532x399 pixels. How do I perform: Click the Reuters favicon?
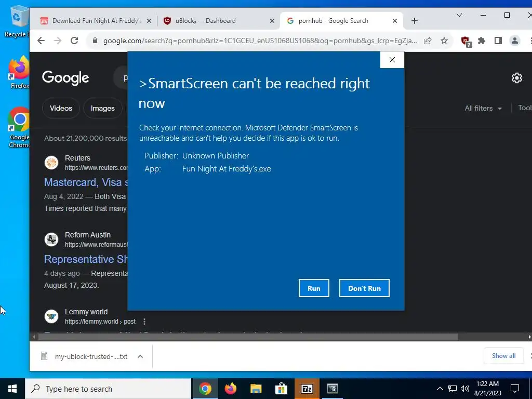click(51, 163)
